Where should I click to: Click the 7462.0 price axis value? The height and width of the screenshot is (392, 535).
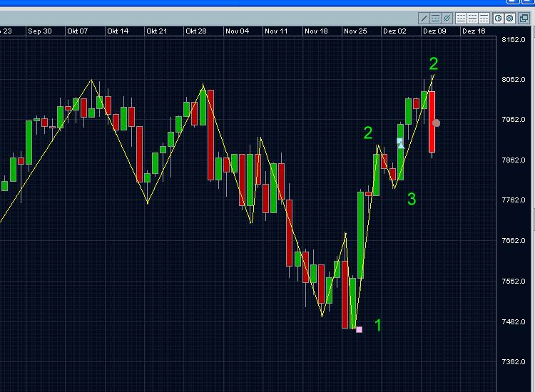point(513,321)
